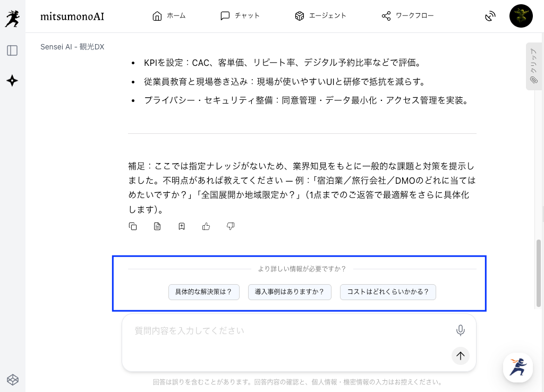Viewport: 544px width, 392px height.
Task: Copy the response with the copy icon
Action: (x=133, y=226)
